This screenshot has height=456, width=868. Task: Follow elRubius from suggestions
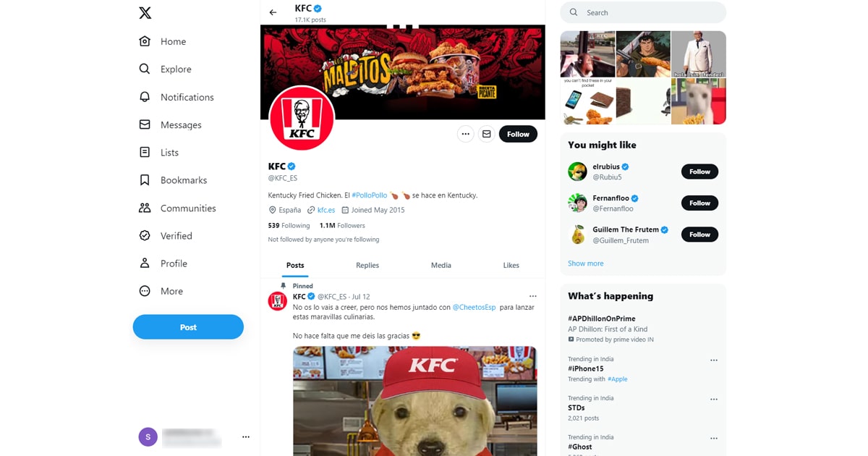tap(699, 172)
